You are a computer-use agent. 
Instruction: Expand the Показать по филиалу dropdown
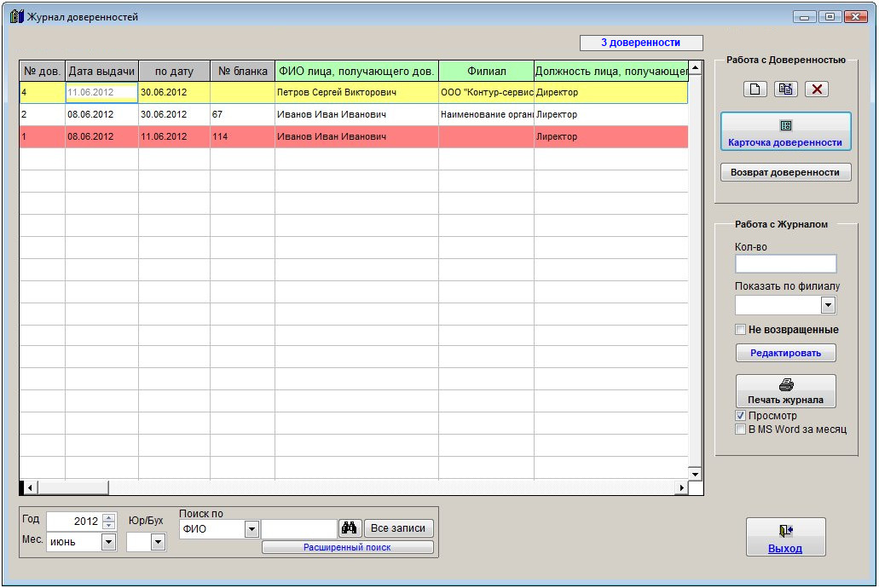point(828,305)
